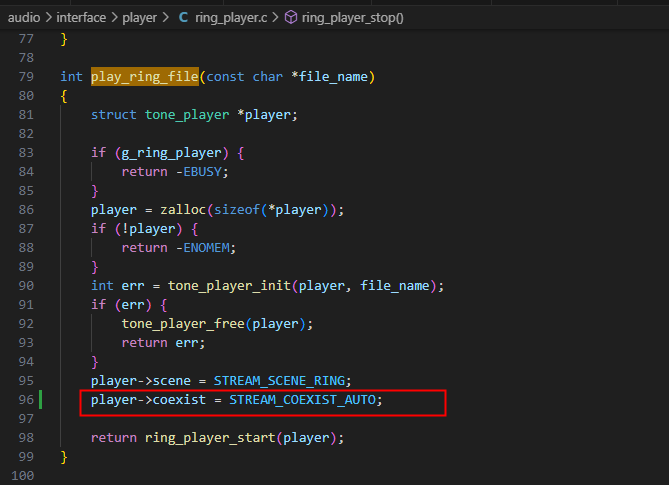Open the 'interface' breadcrumb segment
This screenshot has width=669, height=485.
81,17
